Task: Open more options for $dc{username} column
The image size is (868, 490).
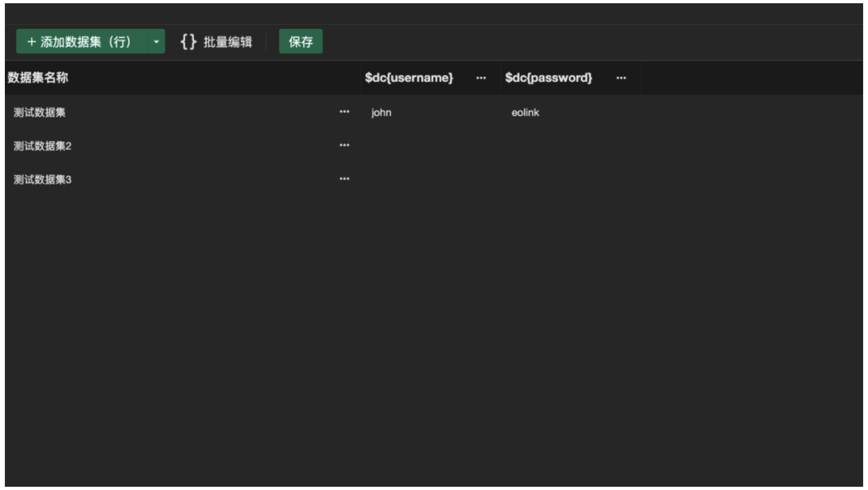Action: [481, 78]
